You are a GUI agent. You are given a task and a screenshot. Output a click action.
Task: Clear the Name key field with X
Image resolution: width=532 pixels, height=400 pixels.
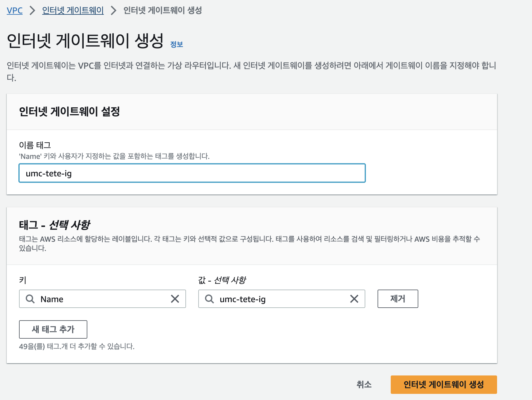(x=175, y=299)
